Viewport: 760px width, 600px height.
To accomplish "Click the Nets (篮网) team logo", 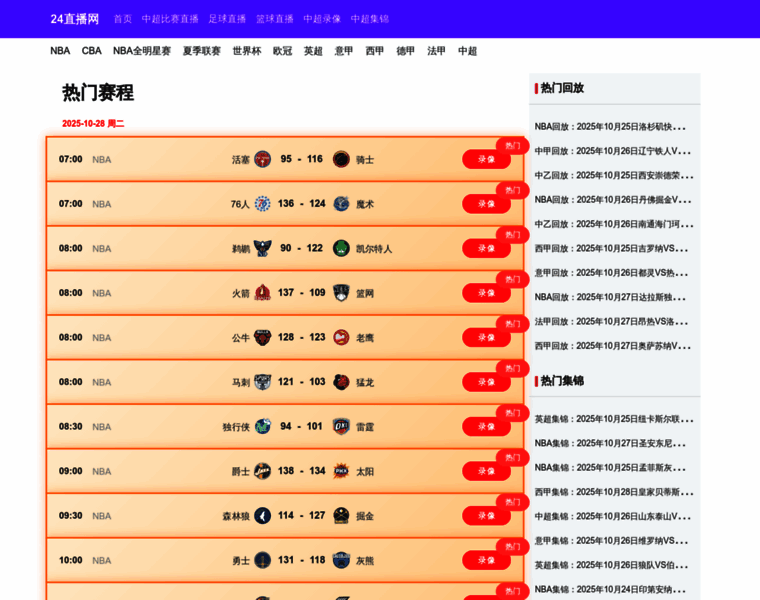I will pyautogui.click(x=341, y=293).
